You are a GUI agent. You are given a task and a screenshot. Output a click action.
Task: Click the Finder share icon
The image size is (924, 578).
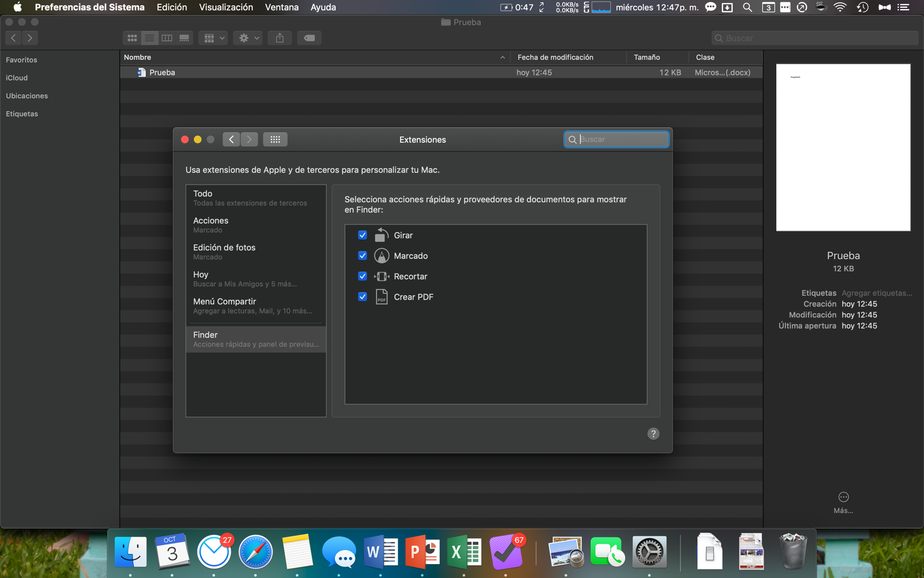[x=280, y=38]
